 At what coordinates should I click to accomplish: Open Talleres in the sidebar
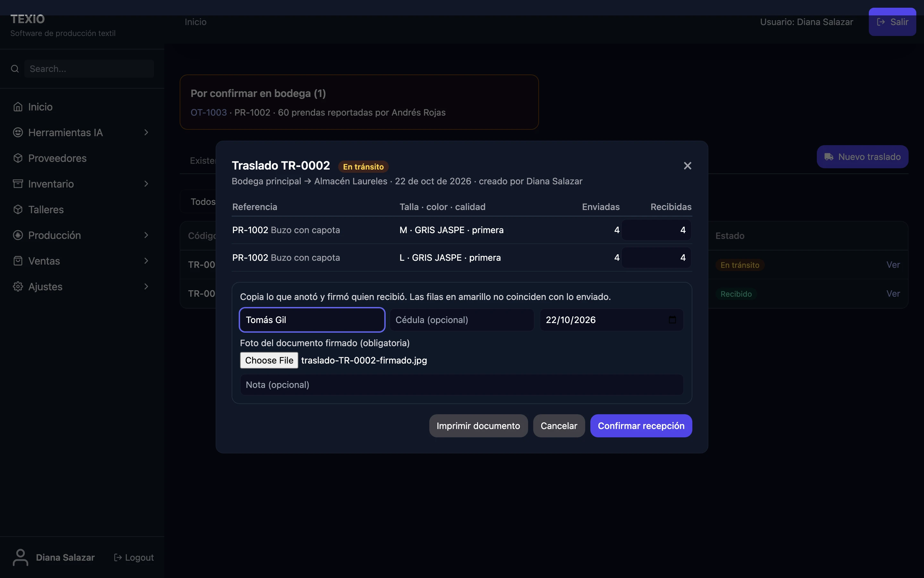click(x=82, y=209)
